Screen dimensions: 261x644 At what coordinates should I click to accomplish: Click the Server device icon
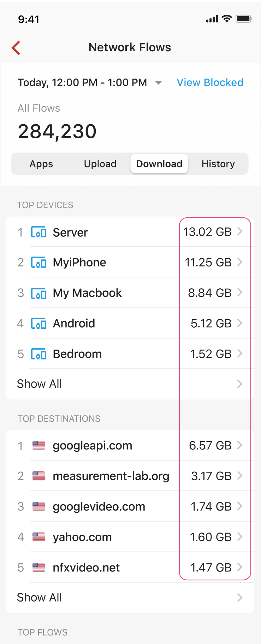[x=38, y=232]
